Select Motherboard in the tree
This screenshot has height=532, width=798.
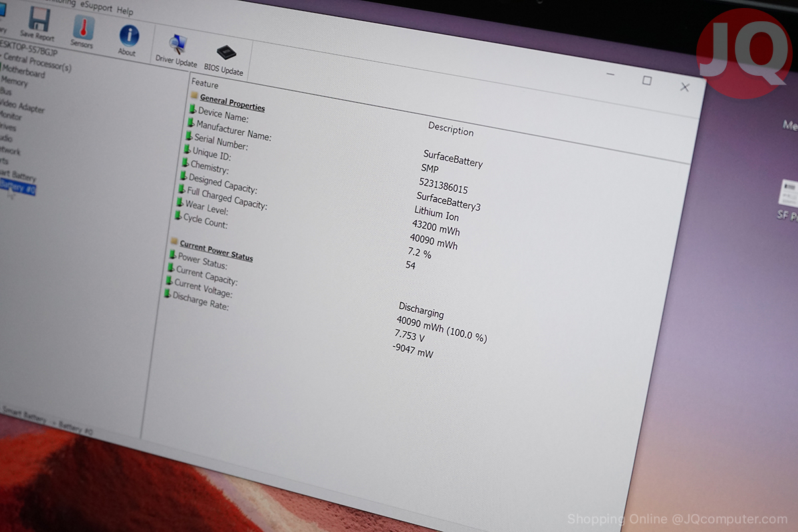[25, 71]
